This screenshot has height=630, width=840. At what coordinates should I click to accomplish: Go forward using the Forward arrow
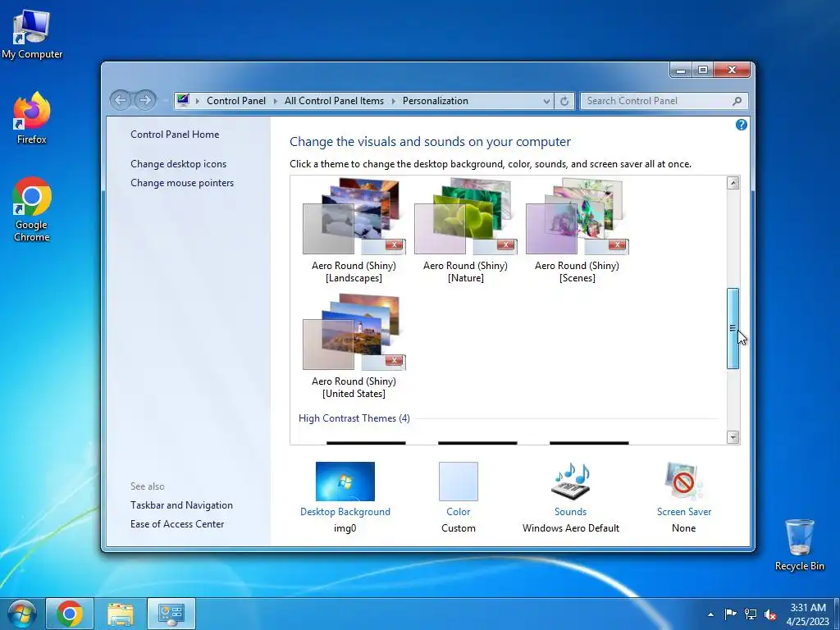[x=144, y=100]
